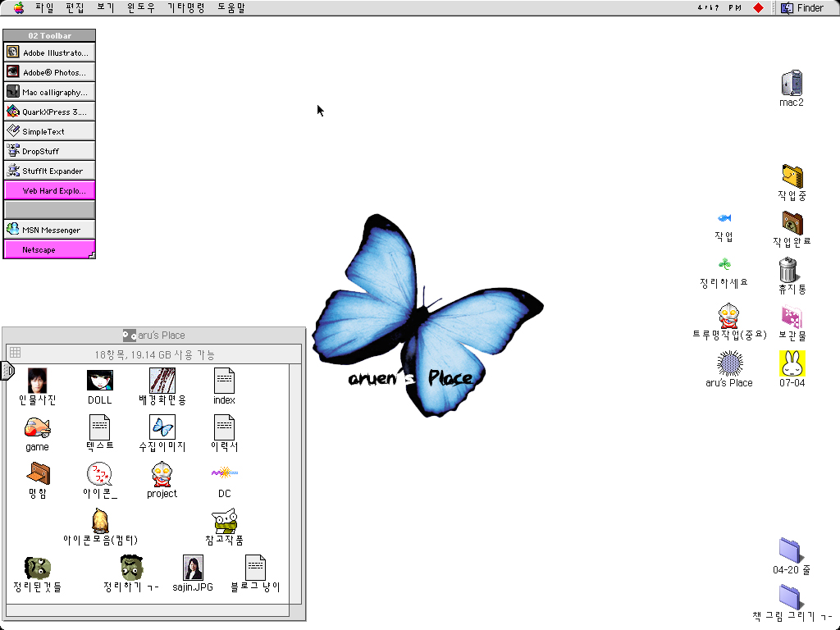The width and height of the screenshot is (840, 630).
Task: Click the horizontal scrollbar in aru's Place window
Action: click(x=148, y=611)
